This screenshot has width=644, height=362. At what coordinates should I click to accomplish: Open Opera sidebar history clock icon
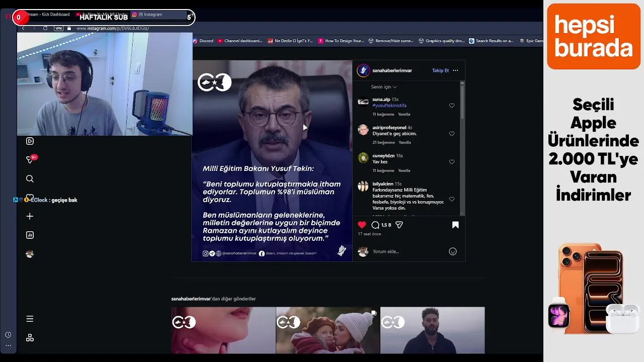pyautogui.click(x=8, y=335)
